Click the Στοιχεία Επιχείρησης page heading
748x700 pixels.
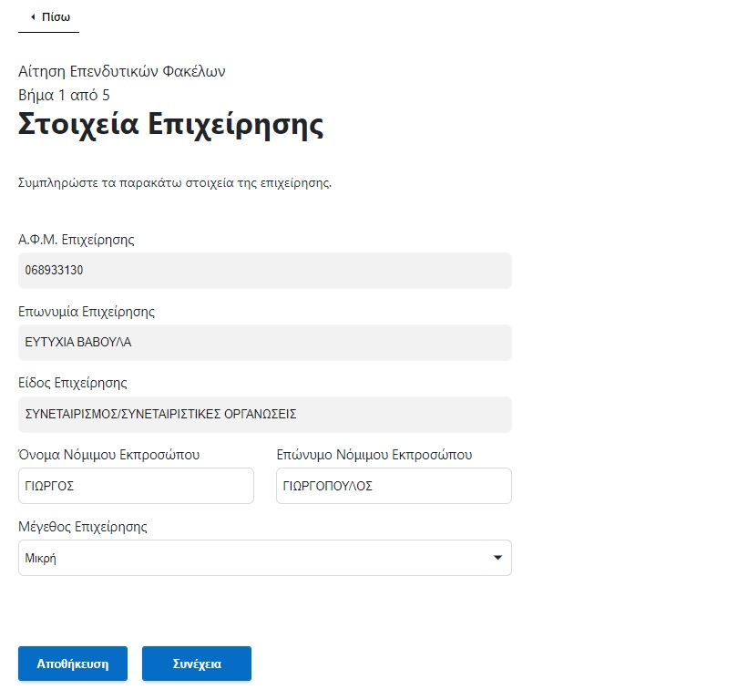coord(170,124)
